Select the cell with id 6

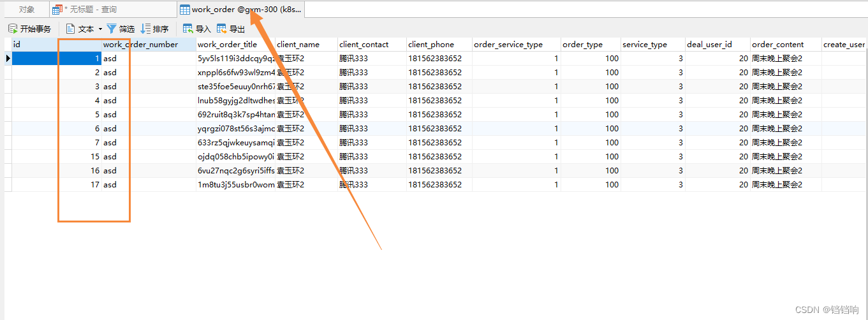click(57, 128)
